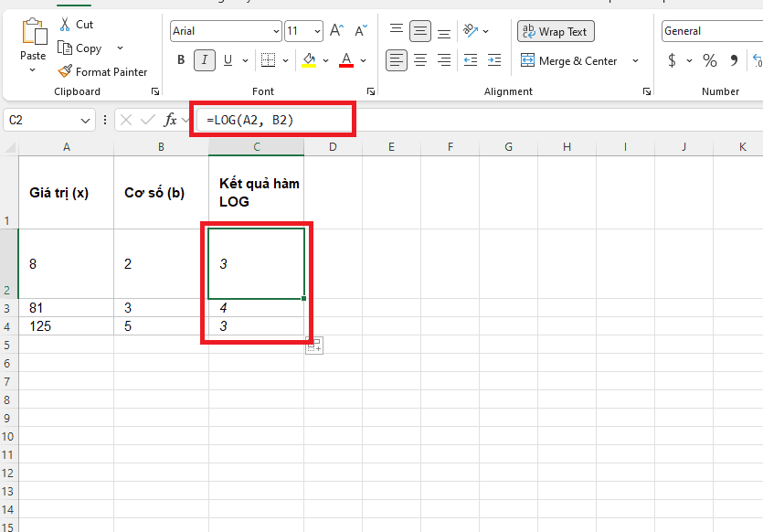Click the Paste clipboard icon
The height and width of the screenshot is (532, 763).
point(34,32)
